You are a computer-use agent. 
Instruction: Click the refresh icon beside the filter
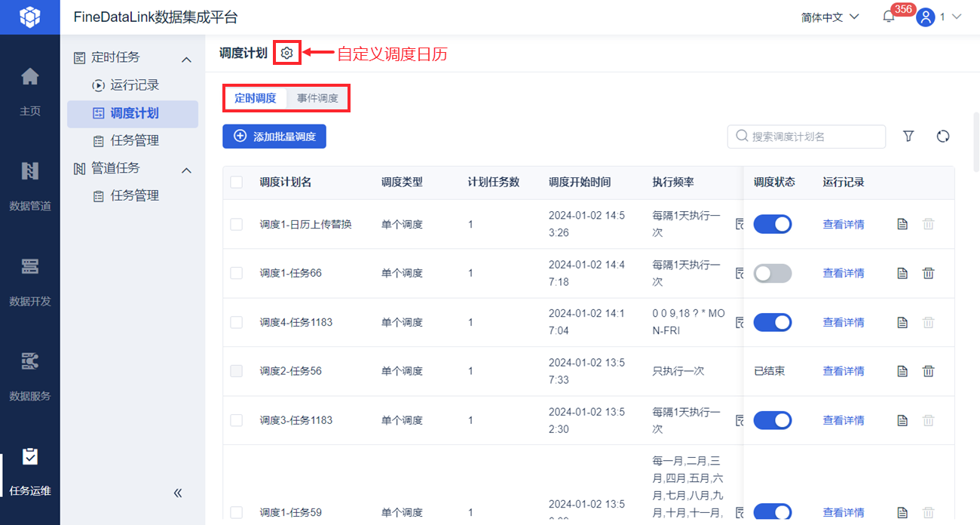pyautogui.click(x=943, y=136)
